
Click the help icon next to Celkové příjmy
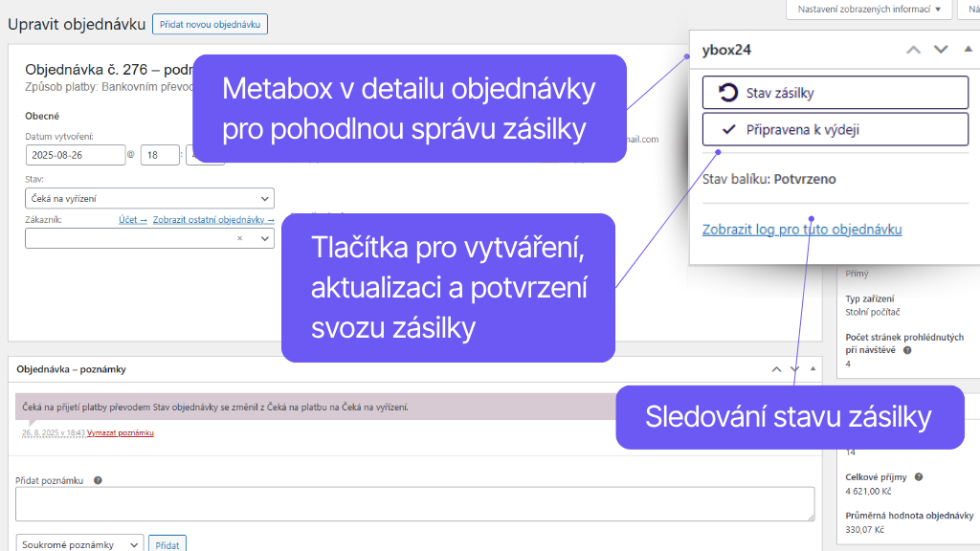click(919, 476)
